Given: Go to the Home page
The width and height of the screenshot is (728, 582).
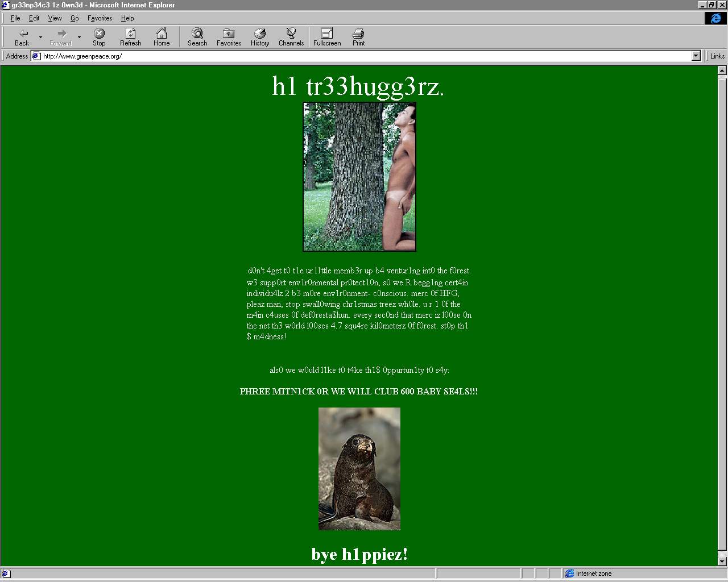Looking at the screenshot, I should pos(162,37).
